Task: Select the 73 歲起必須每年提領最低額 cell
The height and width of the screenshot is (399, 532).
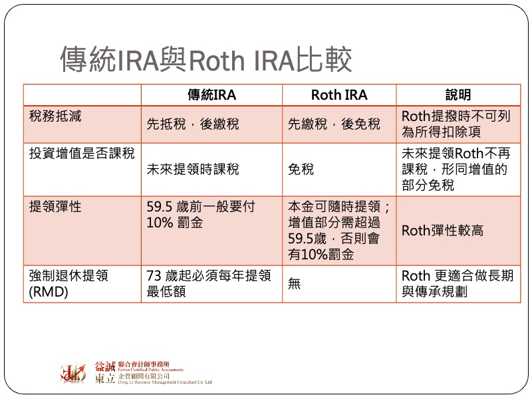Action: click(x=208, y=283)
